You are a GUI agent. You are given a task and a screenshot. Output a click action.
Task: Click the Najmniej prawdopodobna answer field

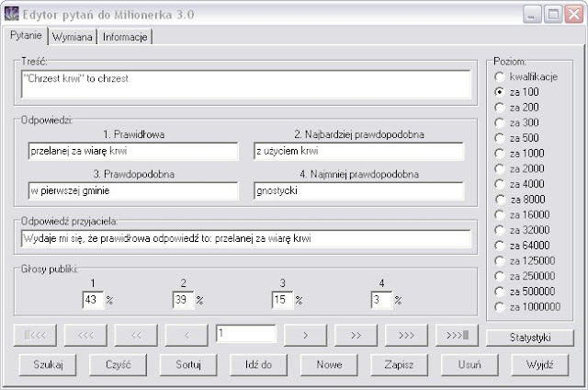[x=359, y=190]
